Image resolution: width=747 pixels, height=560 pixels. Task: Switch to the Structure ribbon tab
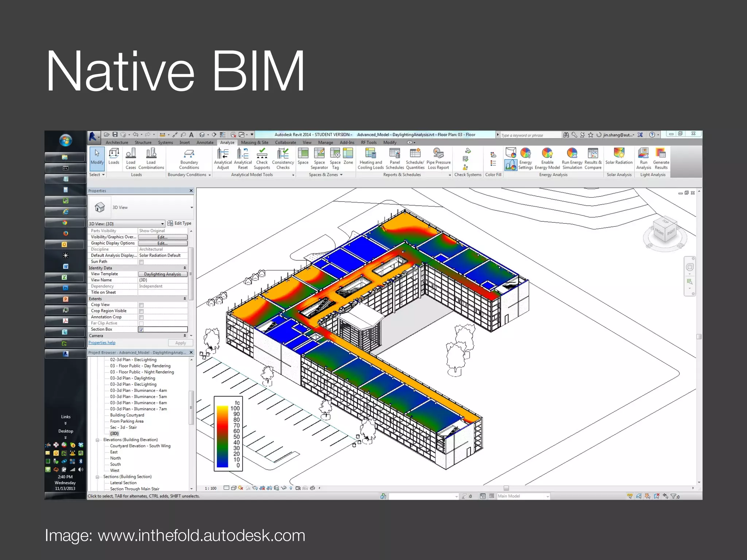point(143,143)
